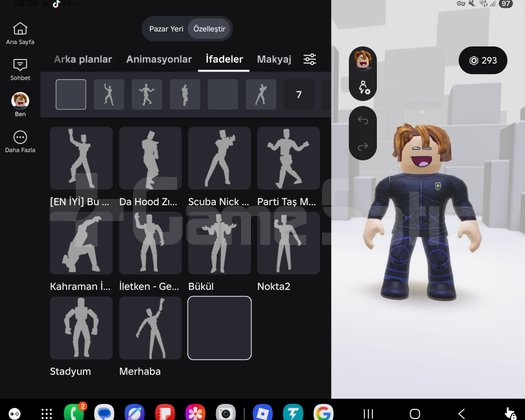This screenshot has height=420, width=525.
Task: View avatar head preview icon
Action: click(x=363, y=59)
